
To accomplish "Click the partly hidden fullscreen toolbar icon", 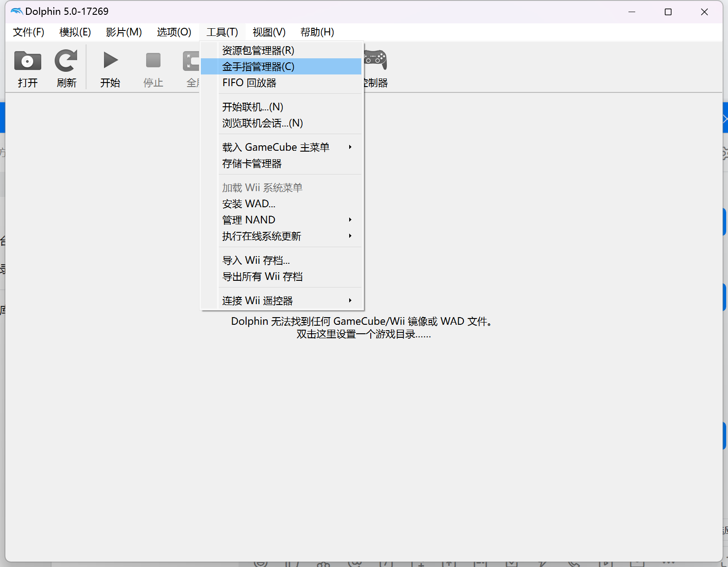I will (191, 61).
